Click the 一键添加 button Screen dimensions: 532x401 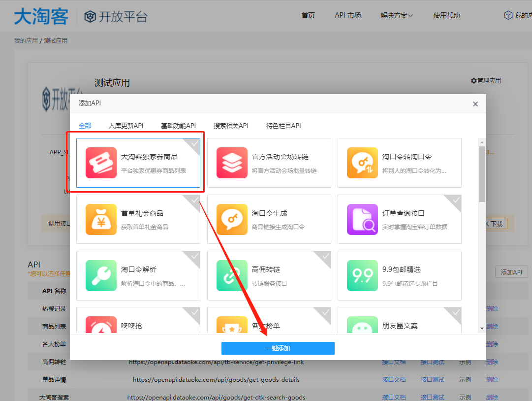pos(278,348)
